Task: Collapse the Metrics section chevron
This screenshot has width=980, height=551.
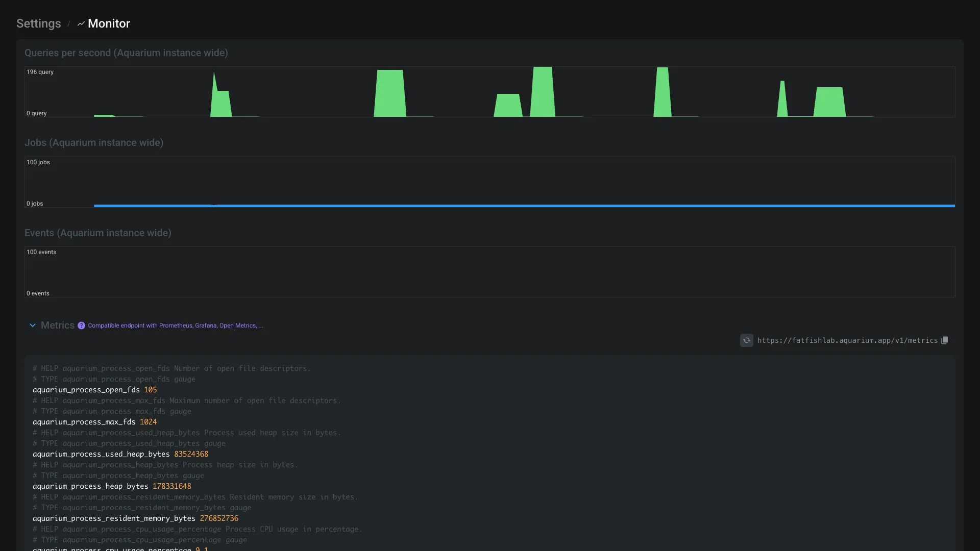Action: [33, 325]
